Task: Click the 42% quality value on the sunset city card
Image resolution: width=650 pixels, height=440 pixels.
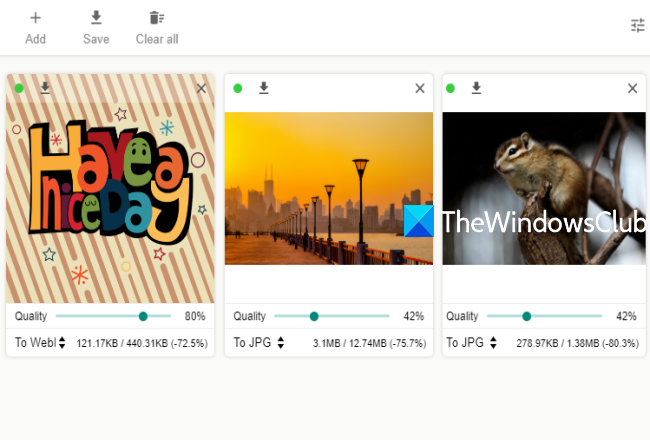Action: pyautogui.click(x=414, y=316)
